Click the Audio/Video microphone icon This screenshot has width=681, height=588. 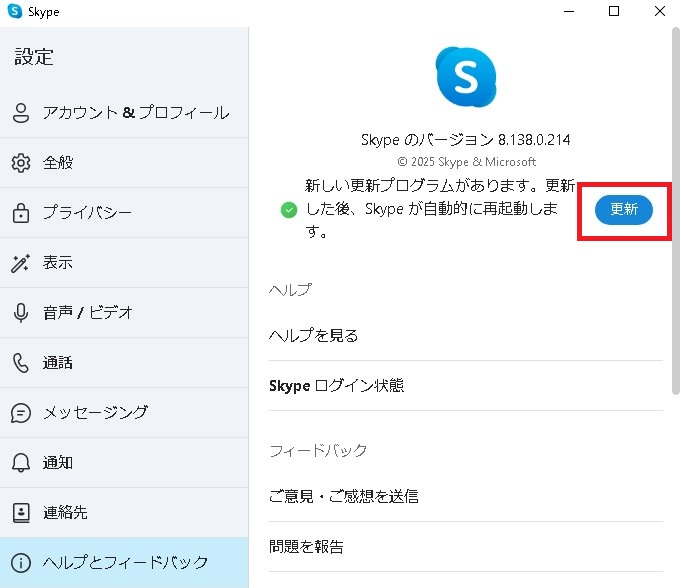[x=21, y=313]
